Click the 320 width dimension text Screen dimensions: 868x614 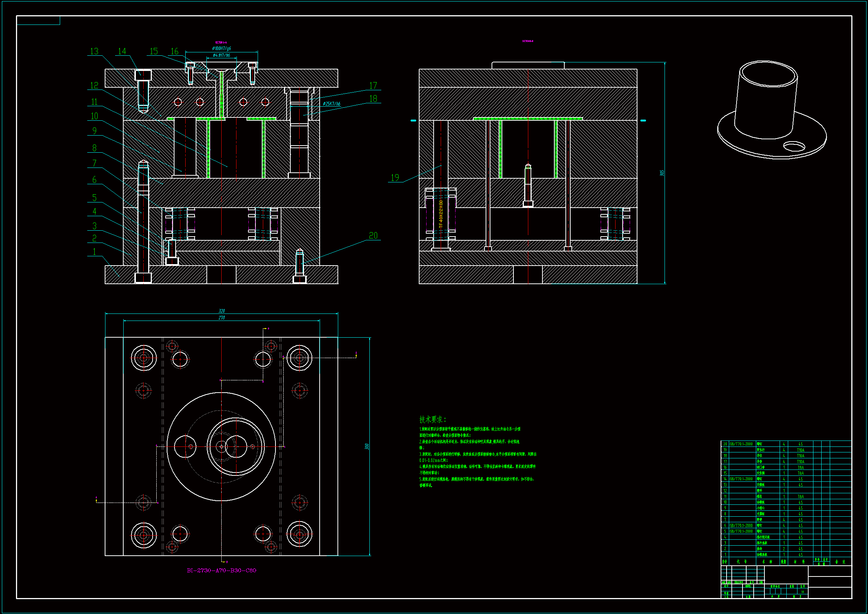coord(222,311)
